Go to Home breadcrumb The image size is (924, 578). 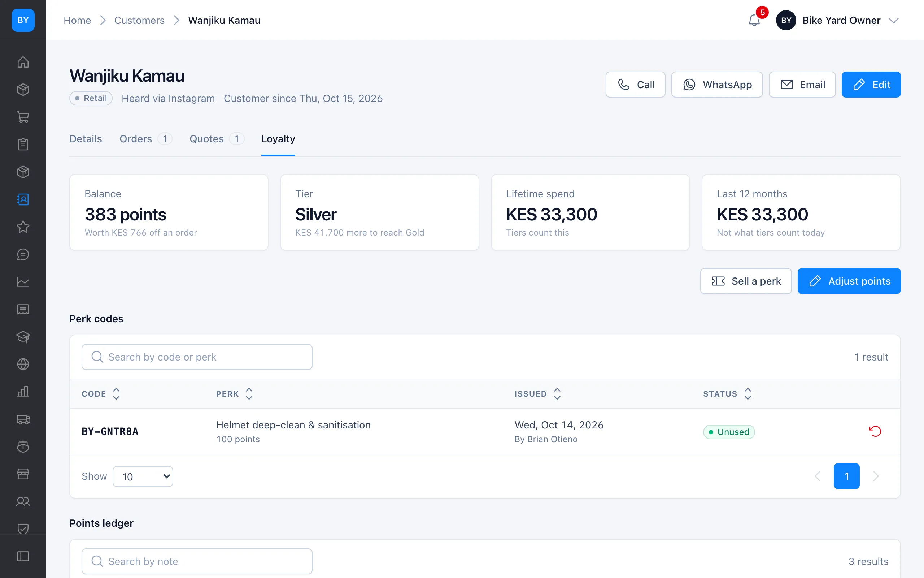click(77, 20)
